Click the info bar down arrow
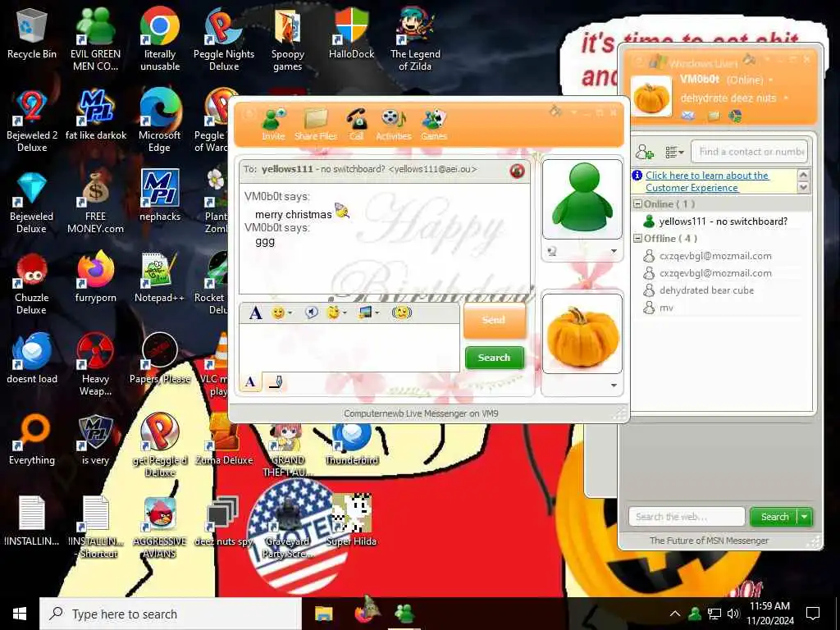The width and height of the screenshot is (840, 630). 803,188
